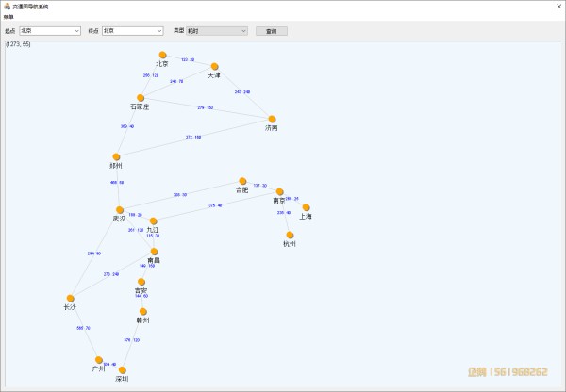Click the edge weight between 石家庄 and 郑州

point(127,126)
